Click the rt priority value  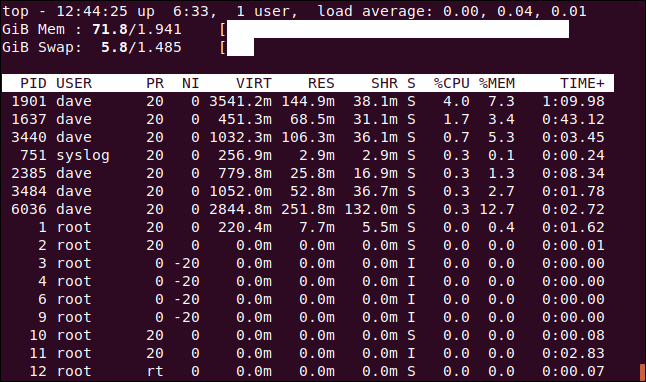(x=155, y=371)
